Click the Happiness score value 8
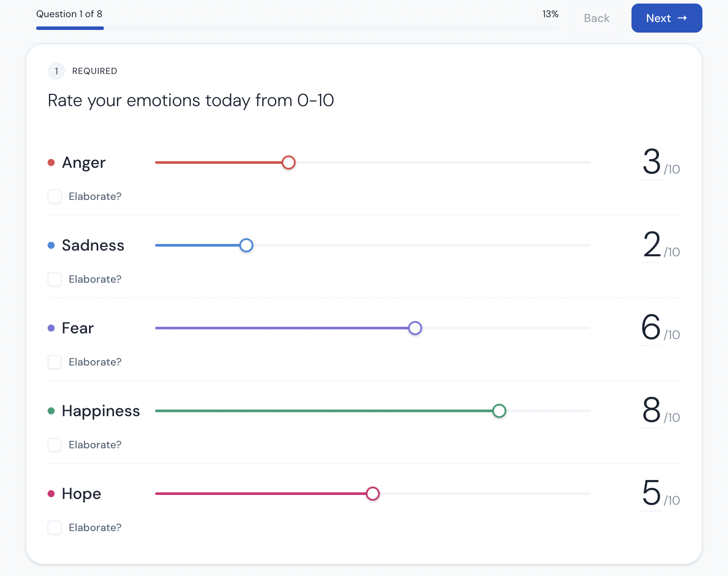Screen dimensions: 728x576 [651, 410]
